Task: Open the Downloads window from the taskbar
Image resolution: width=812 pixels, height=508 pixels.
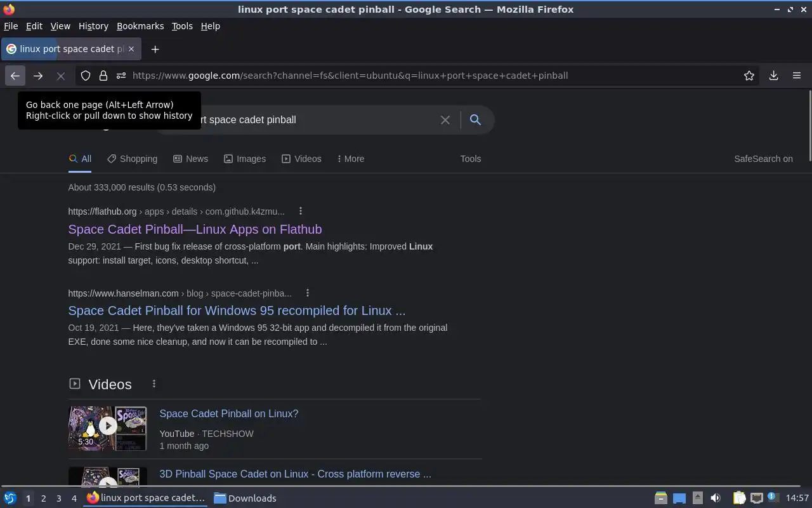Action: coord(246,498)
